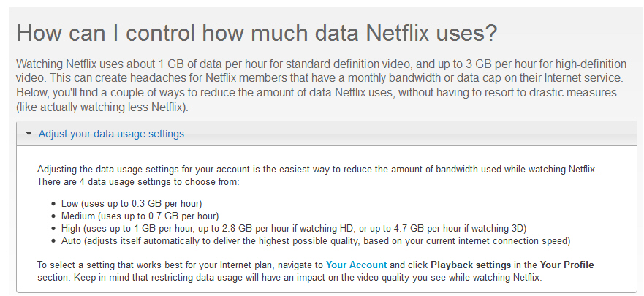This screenshot has width=644, height=296.
Task: Click the 'like actually watching less Netflix' text
Action: click(102, 108)
